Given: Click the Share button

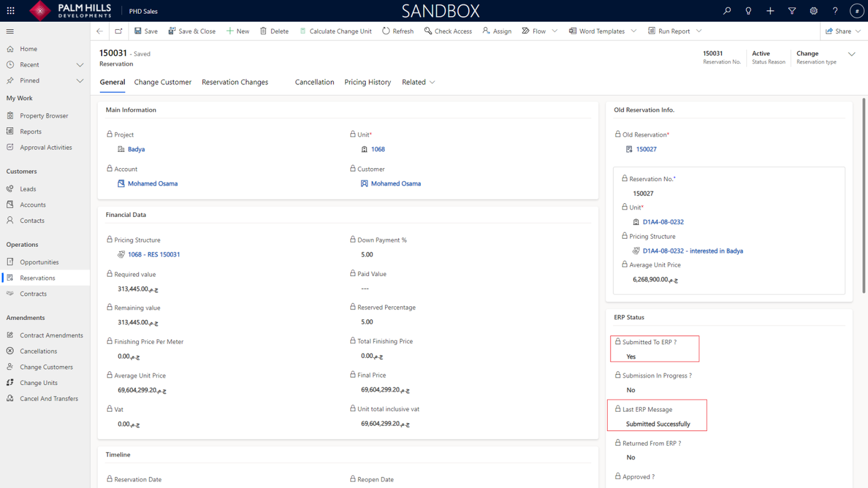Looking at the screenshot, I should click(x=838, y=31).
